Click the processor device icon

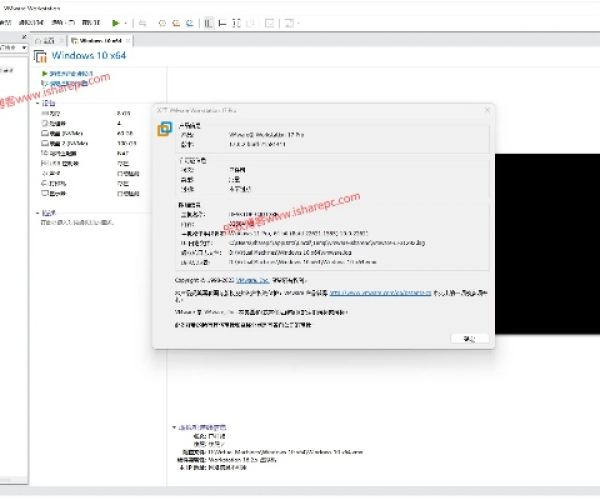point(45,123)
